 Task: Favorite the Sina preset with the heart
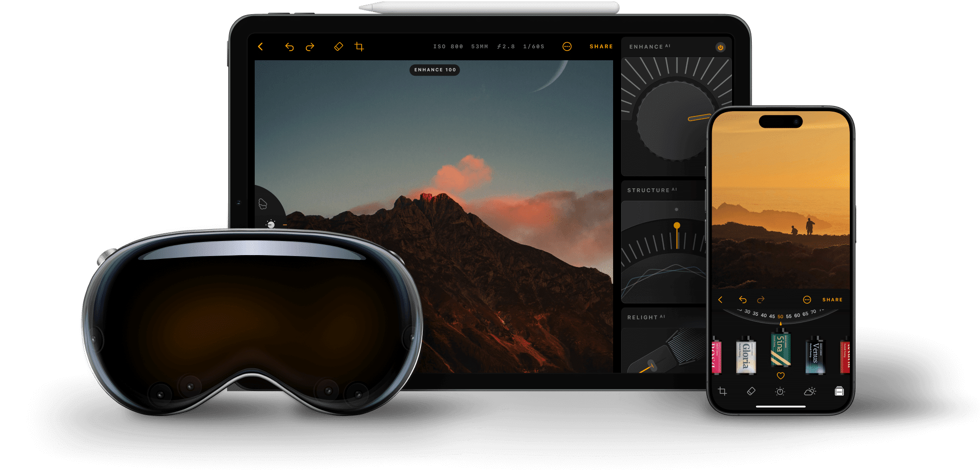pyautogui.click(x=781, y=376)
